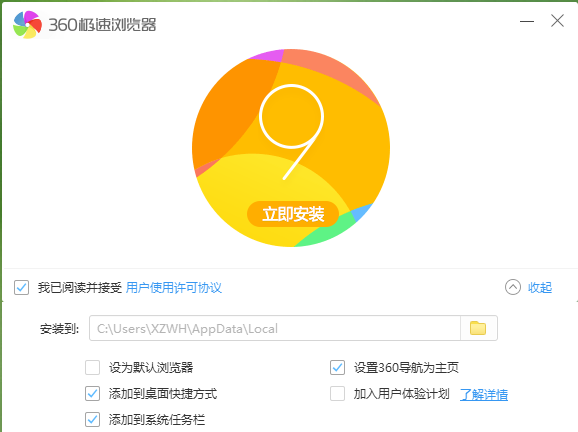Screen dimensions: 578x432
Task: Close the installer window
Action: coord(557,21)
